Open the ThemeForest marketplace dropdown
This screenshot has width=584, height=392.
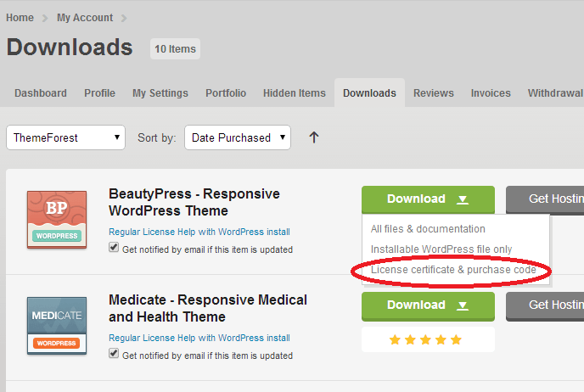pos(65,137)
